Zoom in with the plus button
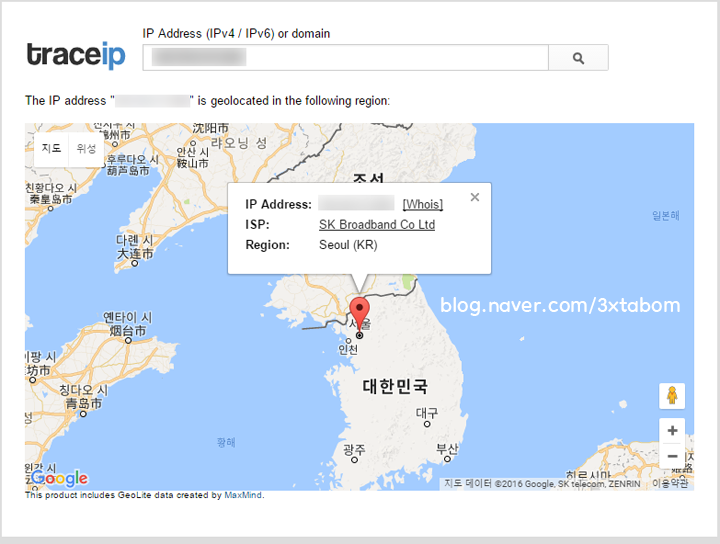 (x=672, y=431)
